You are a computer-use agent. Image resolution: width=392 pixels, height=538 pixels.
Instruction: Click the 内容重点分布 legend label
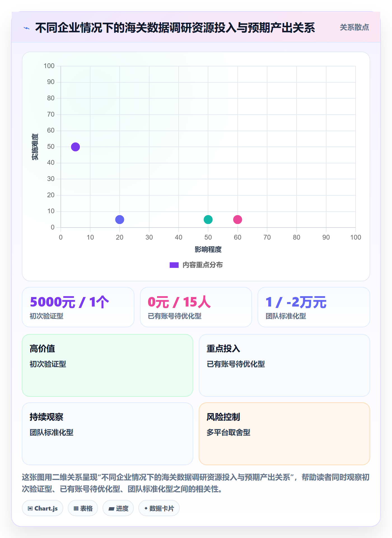click(202, 265)
